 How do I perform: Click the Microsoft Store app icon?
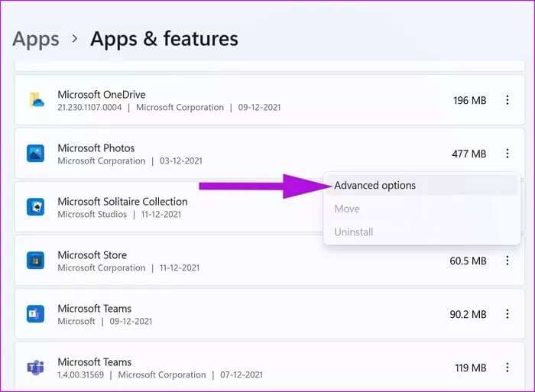35,261
